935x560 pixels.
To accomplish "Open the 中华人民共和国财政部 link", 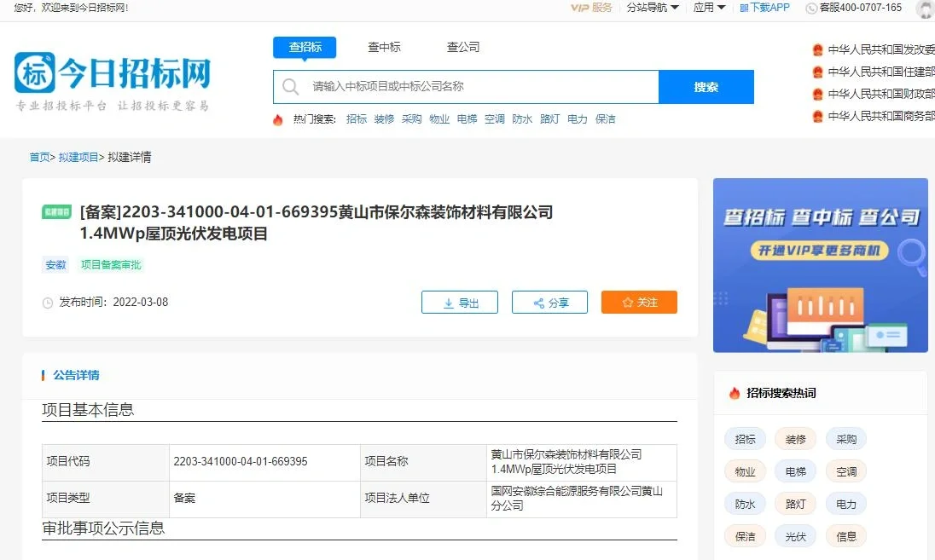I will (881, 94).
